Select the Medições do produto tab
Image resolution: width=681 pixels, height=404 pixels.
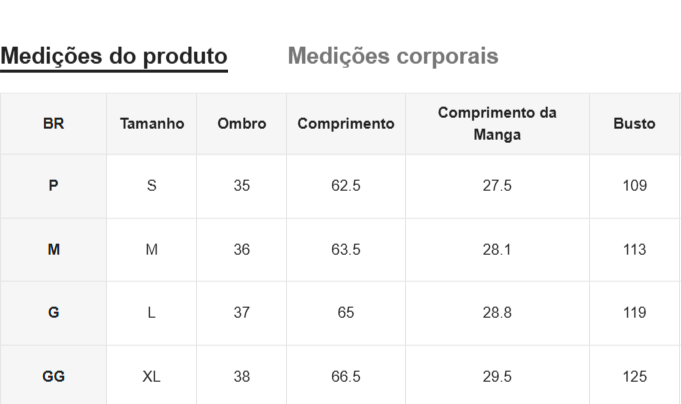114,56
